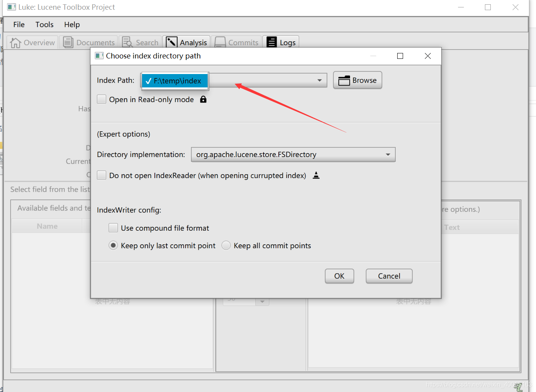Click the Commits tab laptop icon

pos(220,42)
